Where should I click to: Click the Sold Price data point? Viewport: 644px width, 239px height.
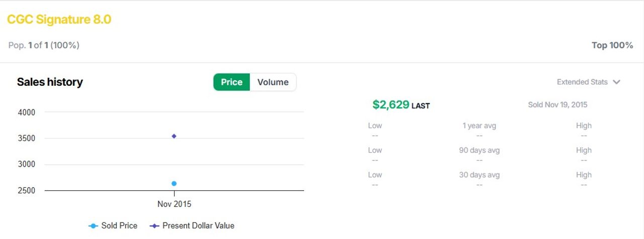coord(174,184)
